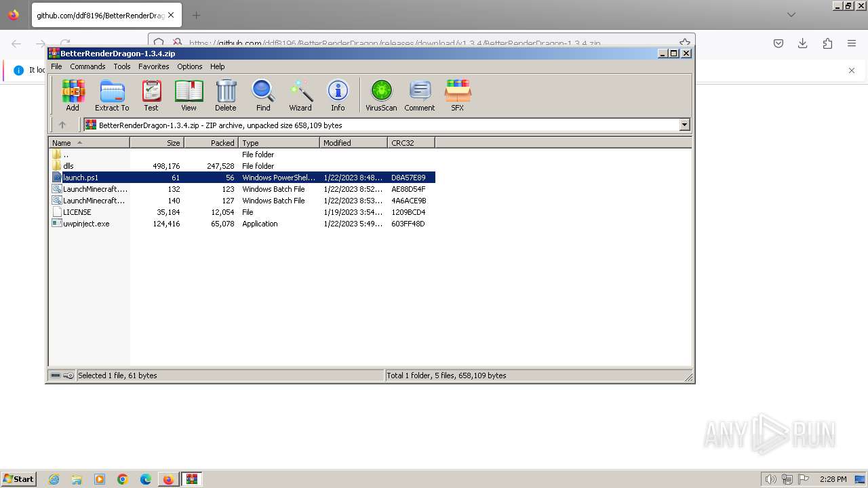Launch the Wizard wand icon
Image resolution: width=868 pixels, height=488 pixels.
tap(300, 95)
